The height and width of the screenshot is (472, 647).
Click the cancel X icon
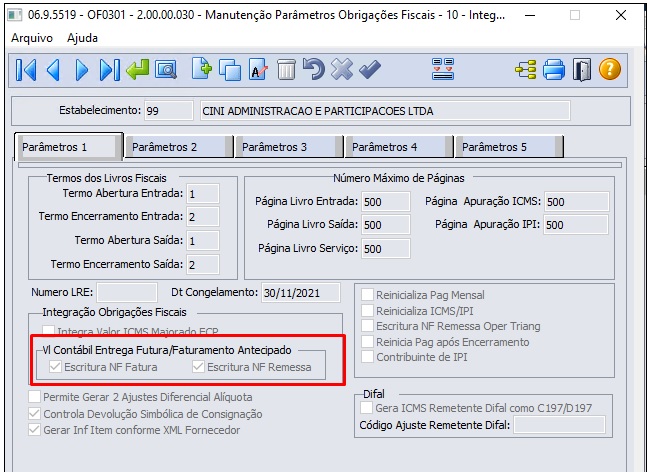(x=342, y=69)
